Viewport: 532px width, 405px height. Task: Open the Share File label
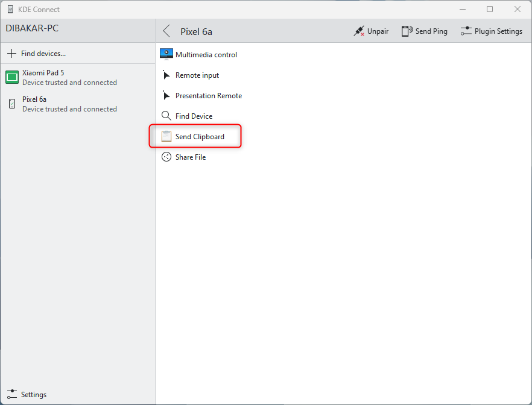(191, 157)
